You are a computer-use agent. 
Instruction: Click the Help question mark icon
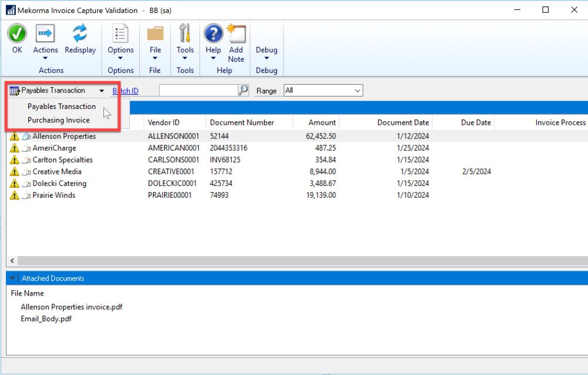tap(213, 34)
